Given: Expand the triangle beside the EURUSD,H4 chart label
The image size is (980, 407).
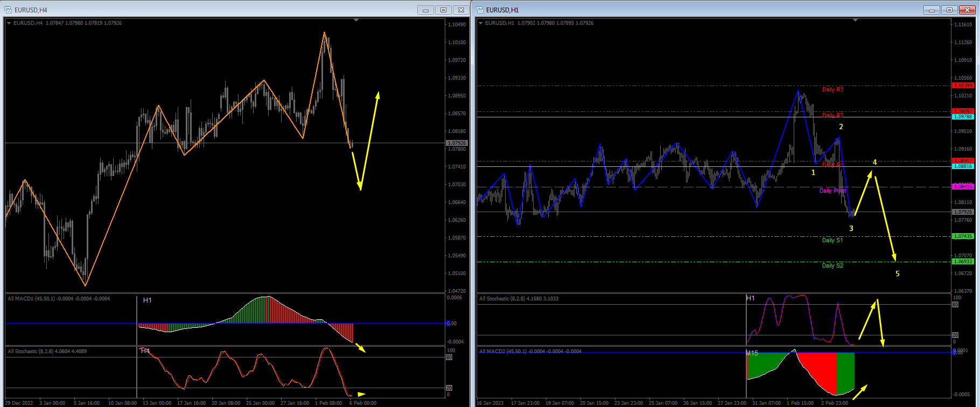Looking at the screenshot, I should point(9,23).
